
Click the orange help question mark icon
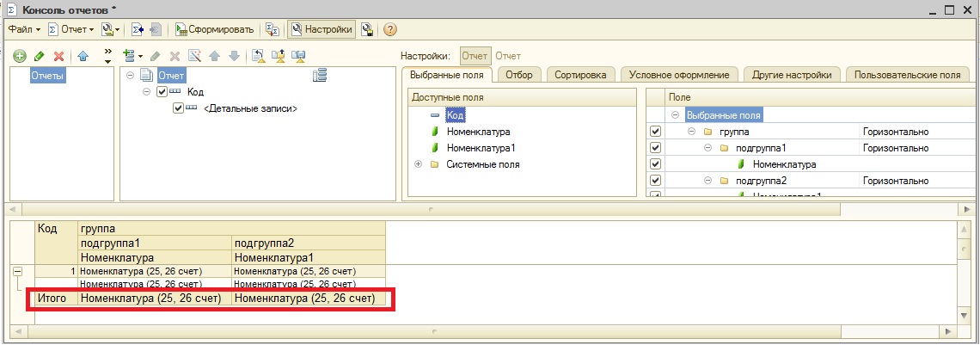coord(389,29)
